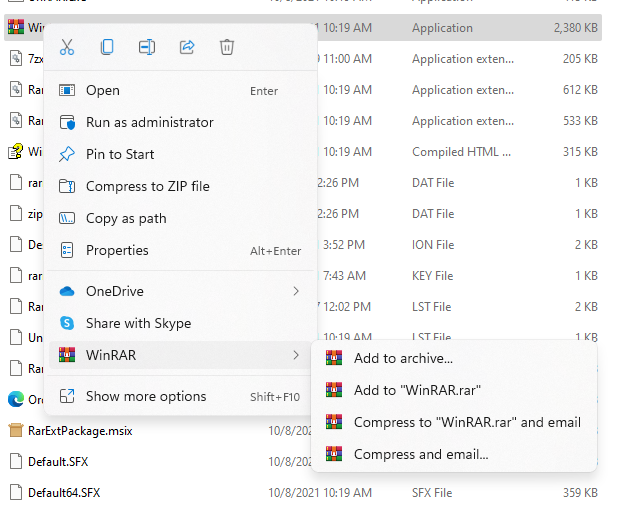Image resolution: width=618 pixels, height=514 pixels.
Task: Click the Default.SFX file icon
Action: 16,461
